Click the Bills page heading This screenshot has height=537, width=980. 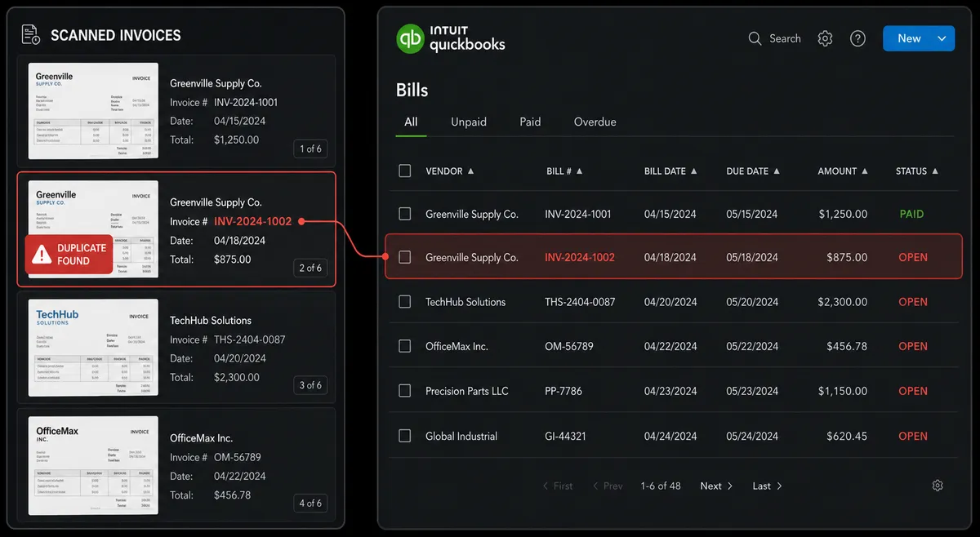(412, 90)
